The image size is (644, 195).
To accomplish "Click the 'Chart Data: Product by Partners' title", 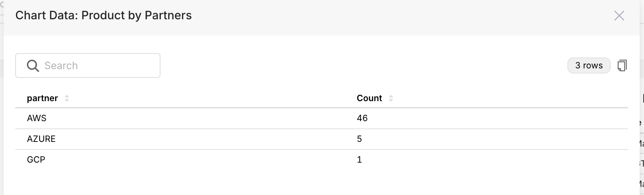I will (x=103, y=16).
